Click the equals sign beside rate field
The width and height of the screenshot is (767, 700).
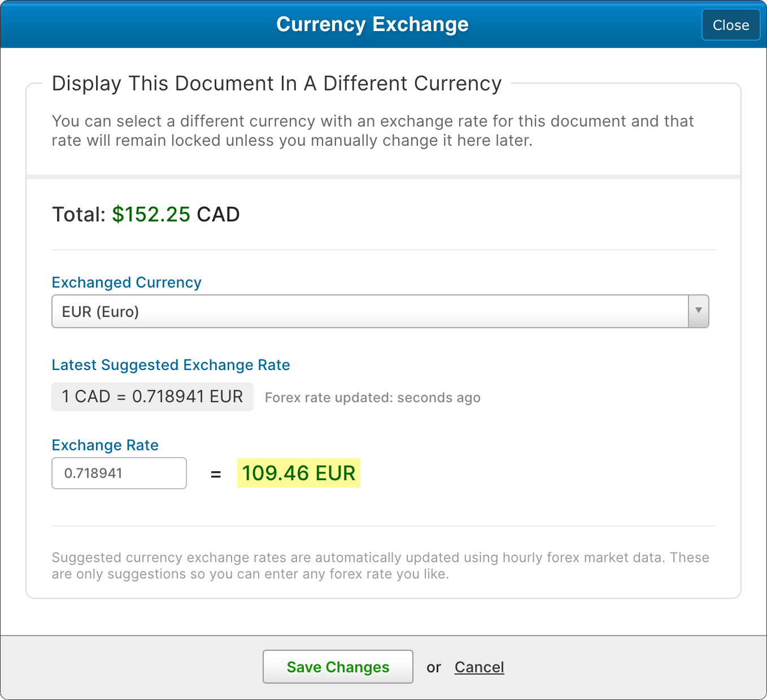tap(215, 474)
